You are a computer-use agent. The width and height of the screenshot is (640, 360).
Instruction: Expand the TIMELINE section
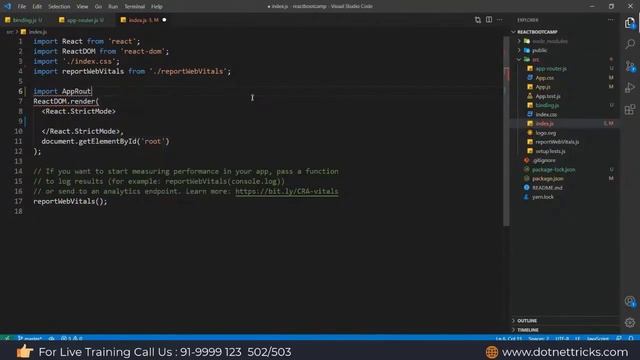pyautogui.click(x=528, y=330)
